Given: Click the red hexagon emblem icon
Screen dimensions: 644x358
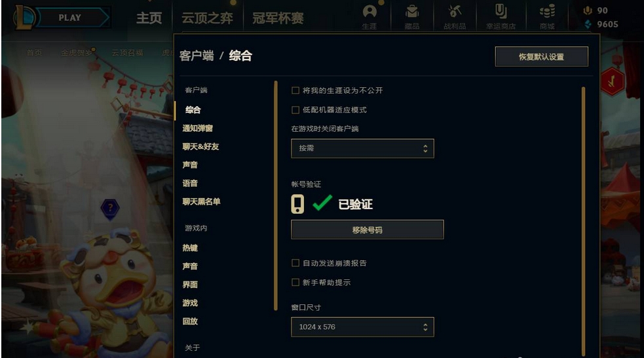Looking at the screenshot, I should pyautogui.click(x=612, y=81).
